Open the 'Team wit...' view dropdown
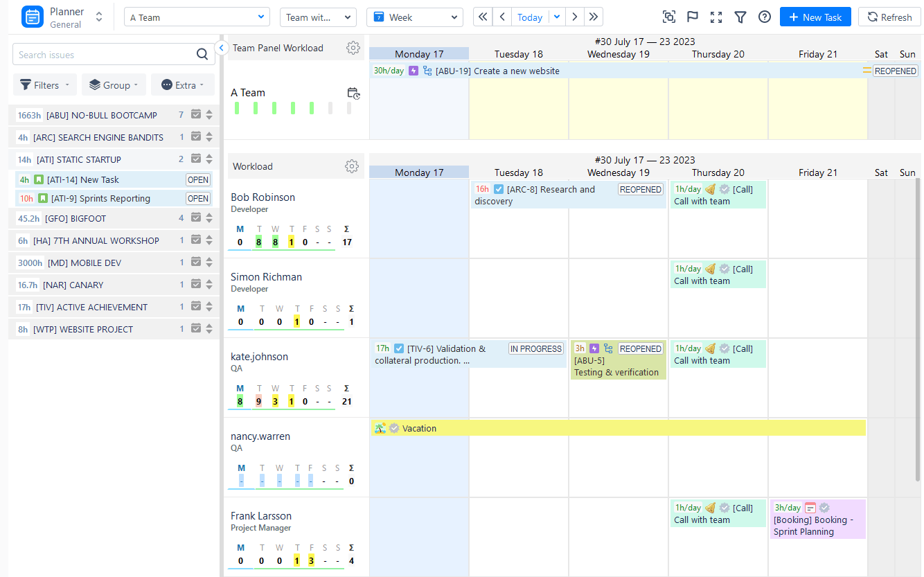 click(318, 17)
